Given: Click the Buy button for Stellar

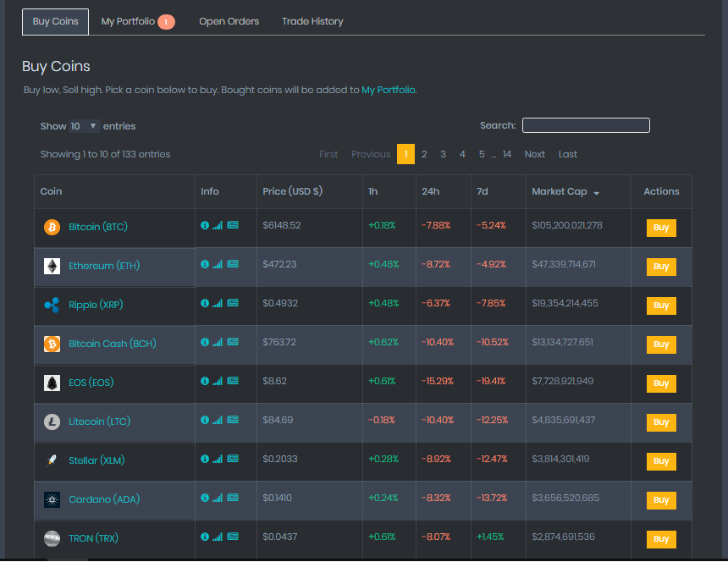Looking at the screenshot, I should coord(661,461).
